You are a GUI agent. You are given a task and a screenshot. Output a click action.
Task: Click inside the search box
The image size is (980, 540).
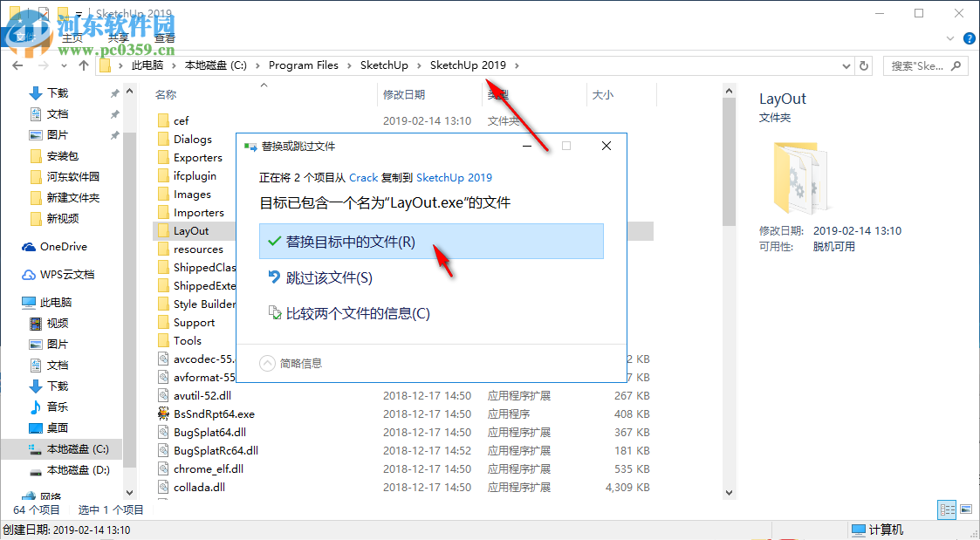(918, 65)
